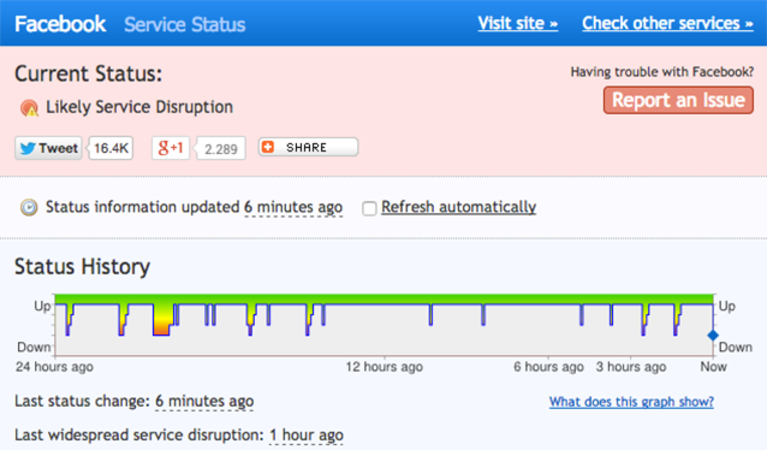Tweet this status via Twitter button

click(48, 148)
